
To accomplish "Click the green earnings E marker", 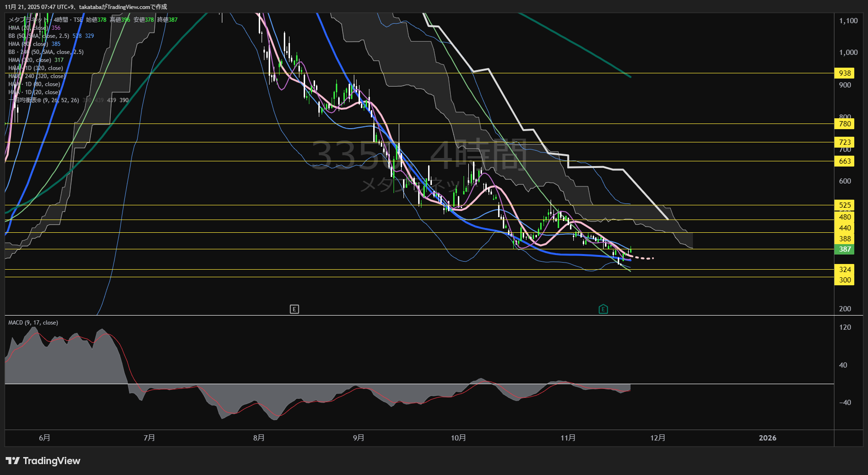I will (603, 309).
